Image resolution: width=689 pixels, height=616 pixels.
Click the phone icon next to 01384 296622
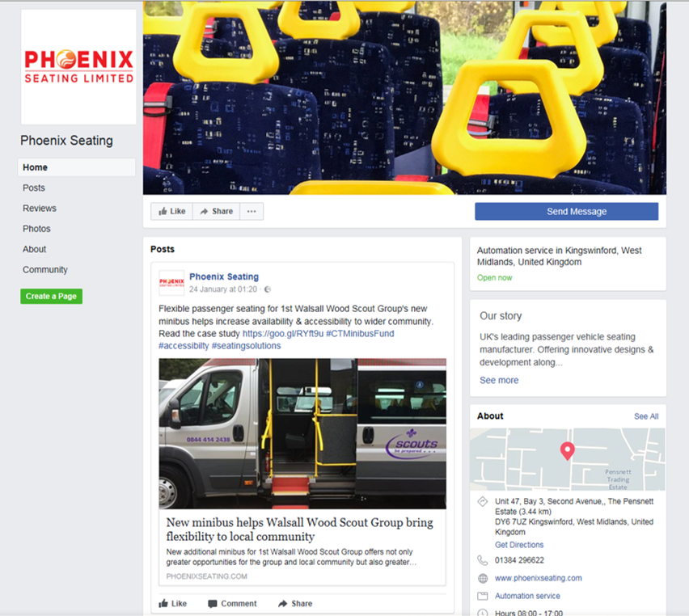click(x=483, y=560)
